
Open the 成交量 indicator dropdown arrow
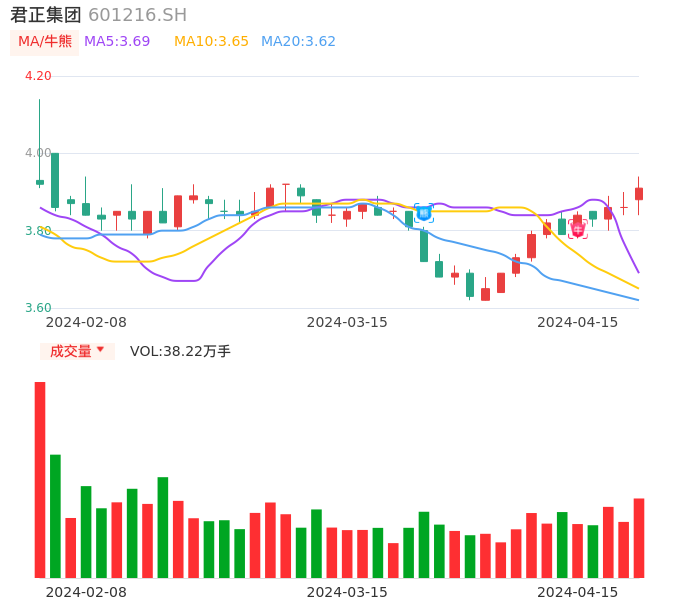coord(100,350)
